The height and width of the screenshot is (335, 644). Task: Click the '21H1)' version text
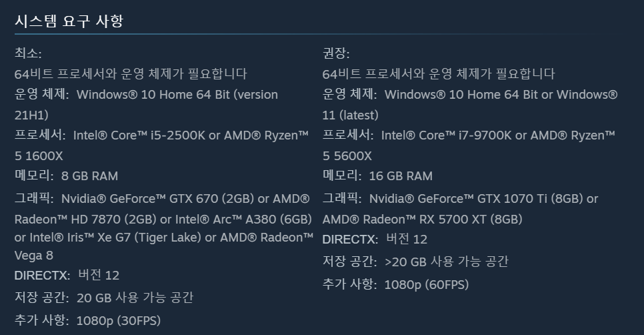[x=31, y=115]
